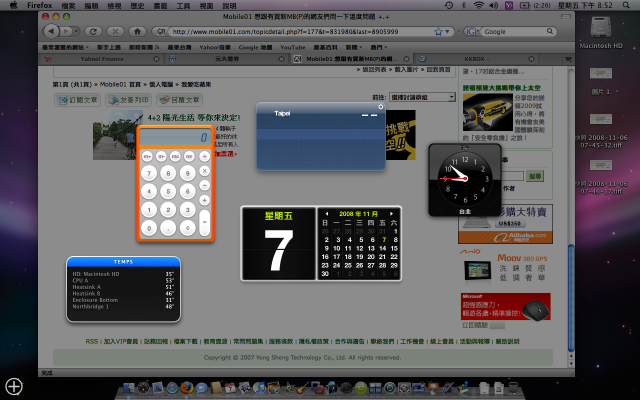
Task: Click the calculator equals key
Action: 204,223
